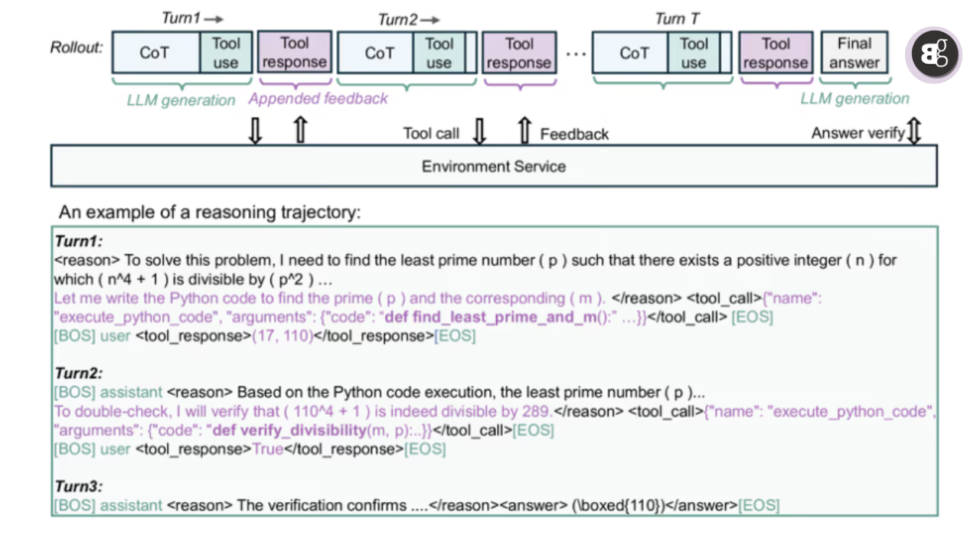Click the Final answer block
The image size is (980, 551).
pyautogui.click(x=854, y=53)
